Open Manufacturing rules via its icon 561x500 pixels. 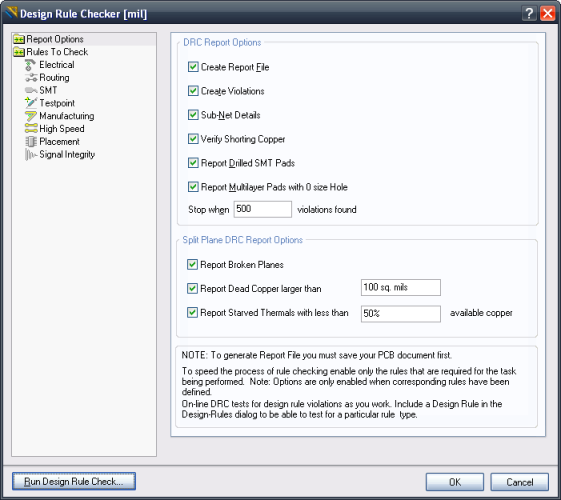point(31,116)
